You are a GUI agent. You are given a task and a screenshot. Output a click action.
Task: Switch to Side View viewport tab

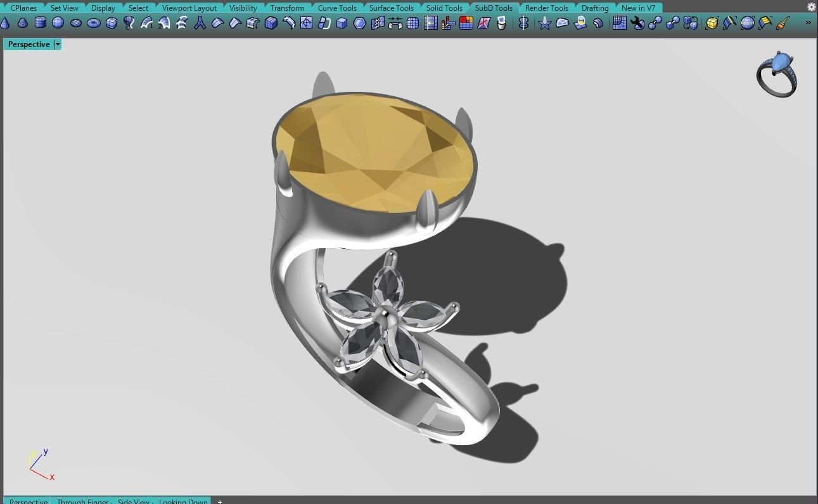tap(133, 501)
